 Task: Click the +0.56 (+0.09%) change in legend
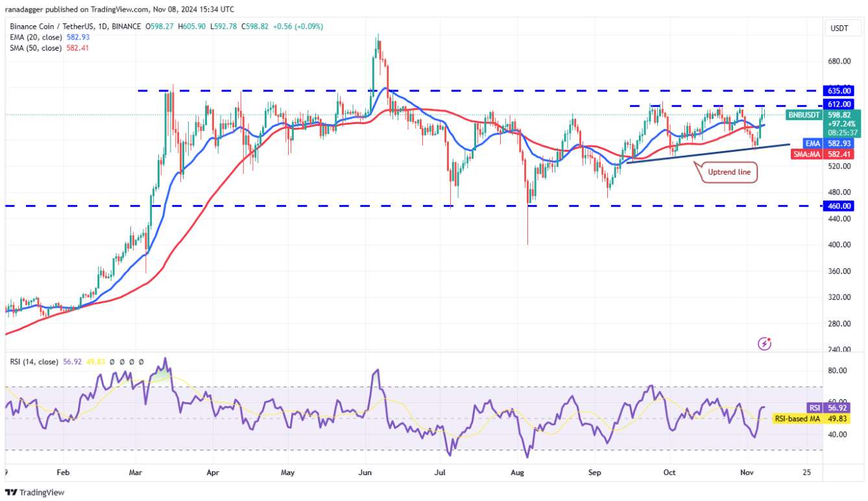pos(298,27)
